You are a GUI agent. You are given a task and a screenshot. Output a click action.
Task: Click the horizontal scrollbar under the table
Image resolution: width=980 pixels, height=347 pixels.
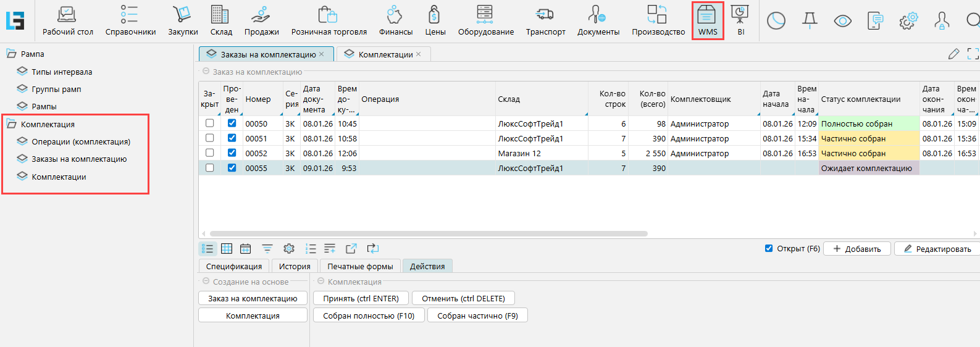(429, 234)
